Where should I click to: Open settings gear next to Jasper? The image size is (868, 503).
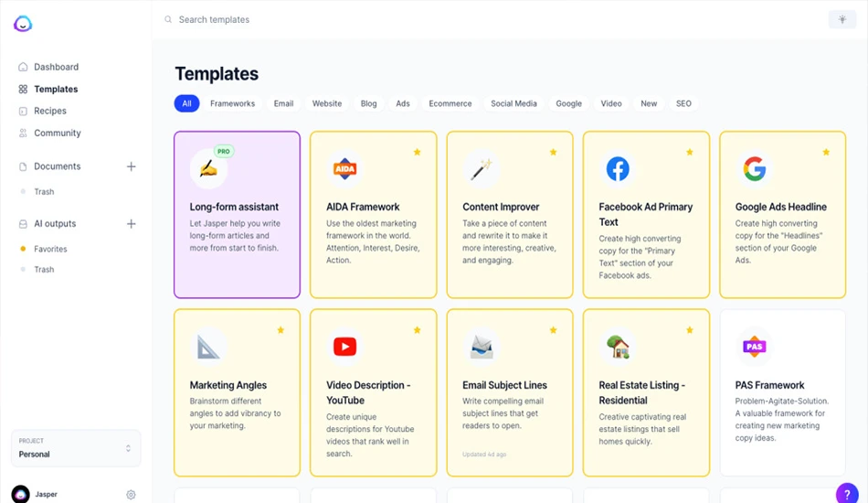(x=131, y=495)
